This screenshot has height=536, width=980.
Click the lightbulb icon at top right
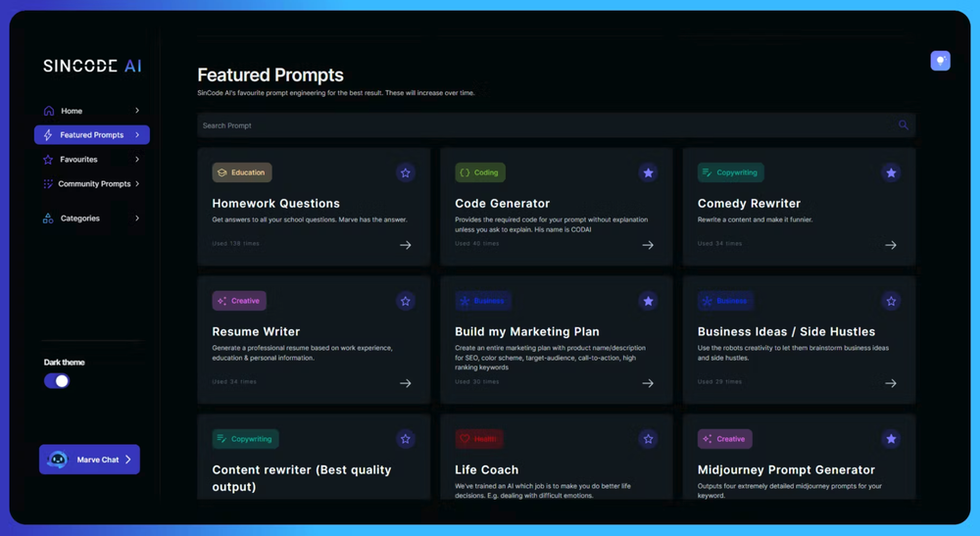(x=940, y=61)
